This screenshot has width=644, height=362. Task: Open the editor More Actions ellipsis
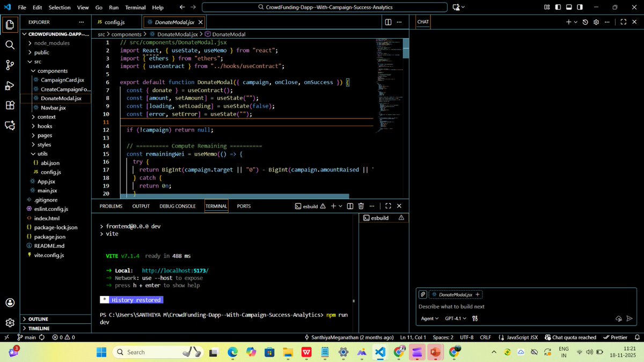[399, 22]
